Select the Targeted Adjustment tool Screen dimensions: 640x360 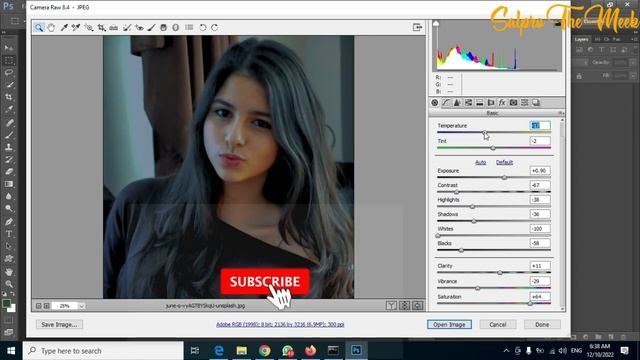[x=89, y=27]
